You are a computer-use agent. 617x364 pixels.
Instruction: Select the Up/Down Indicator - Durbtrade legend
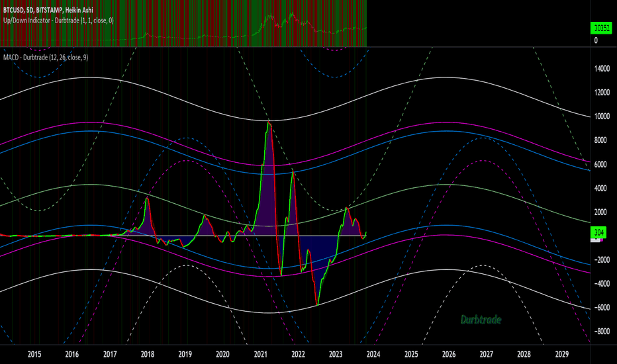pyautogui.click(x=58, y=20)
